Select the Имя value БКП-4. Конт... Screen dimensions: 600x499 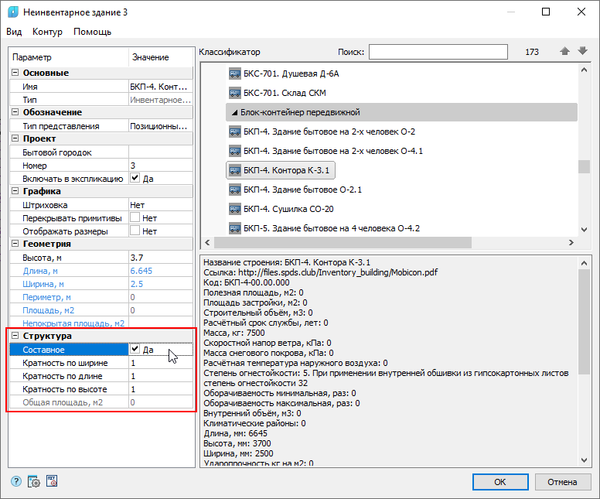160,86
